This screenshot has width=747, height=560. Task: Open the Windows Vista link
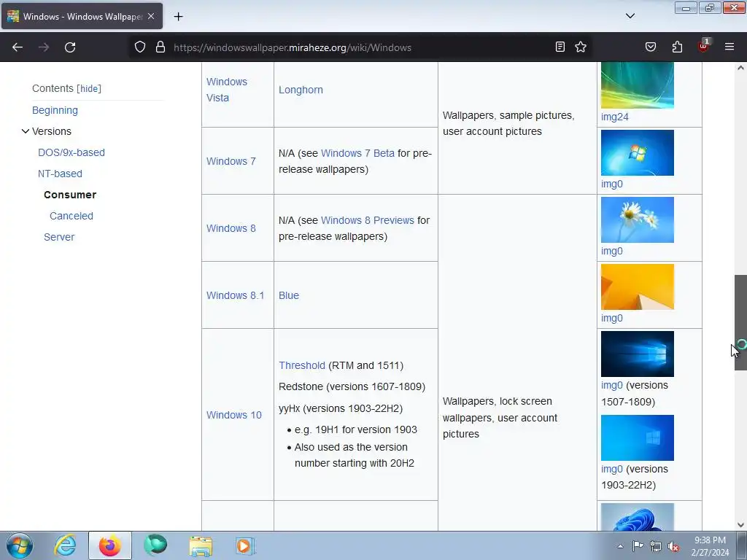coord(227,90)
